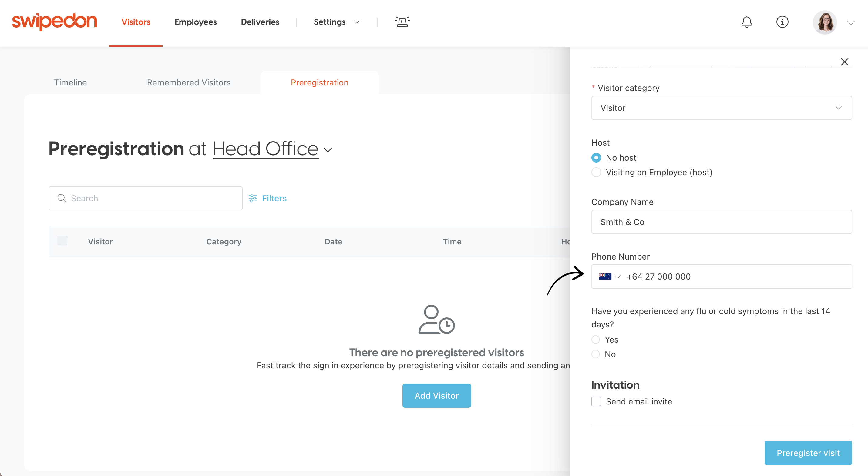Click the Preregister visit button
The height and width of the screenshot is (476, 868).
808,453
